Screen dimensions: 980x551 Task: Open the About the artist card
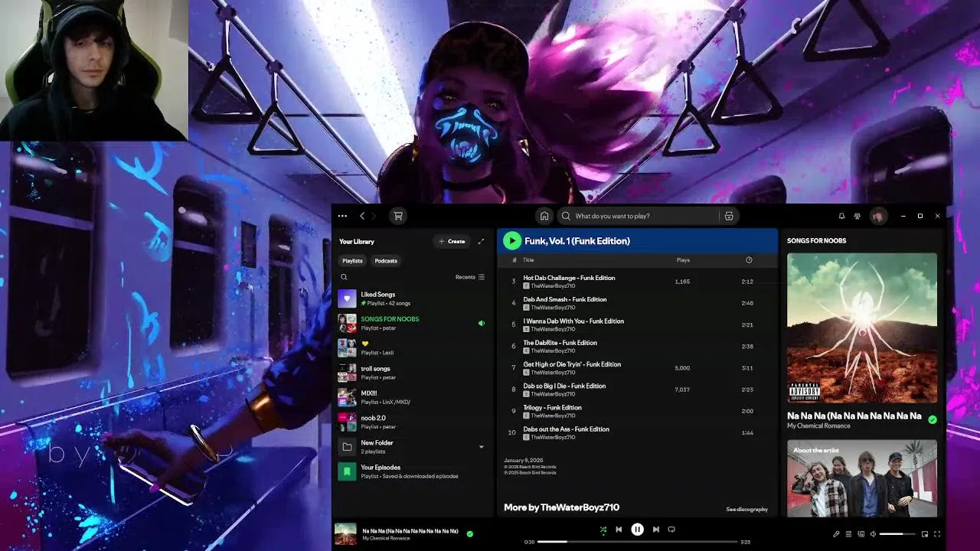pyautogui.click(x=862, y=479)
